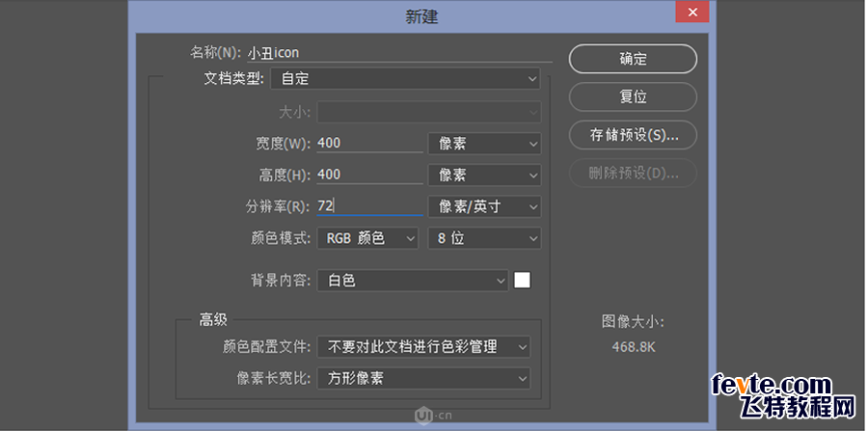Open the 高度 unit dropdown showing 像素
The width and height of the screenshot is (868, 431).
tap(483, 175)
